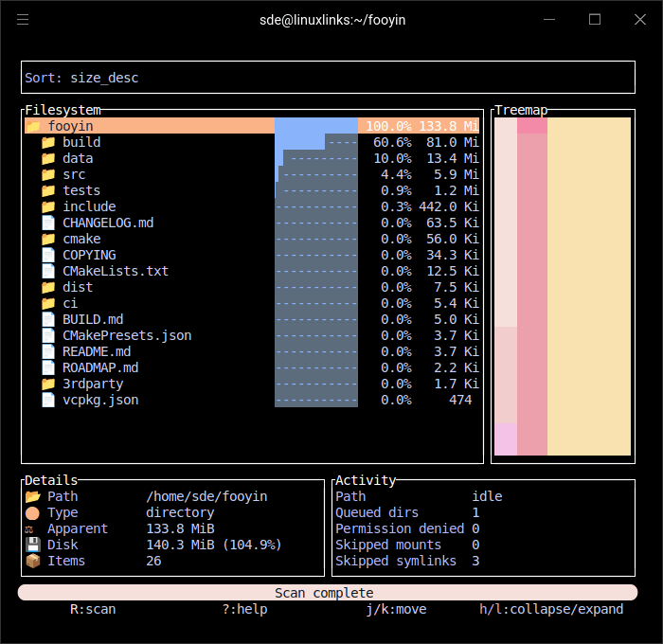Select the root fooyin directory row
663x644 pixels.
click(152, 126)
